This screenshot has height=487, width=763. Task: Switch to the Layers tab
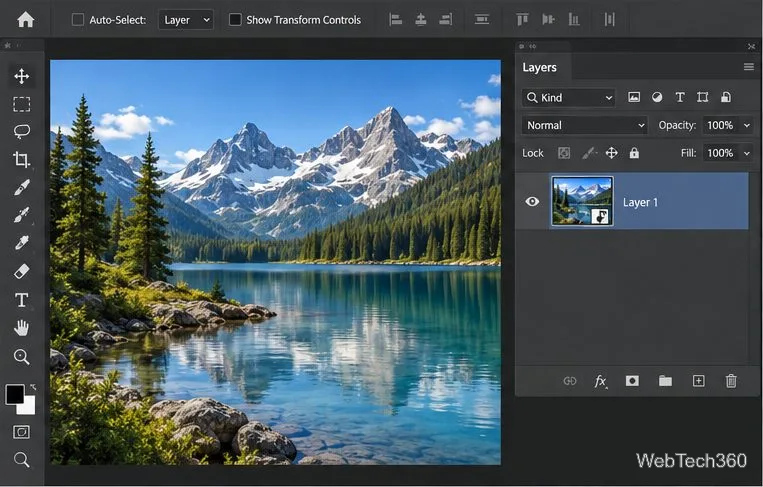[x=539, y=67]
